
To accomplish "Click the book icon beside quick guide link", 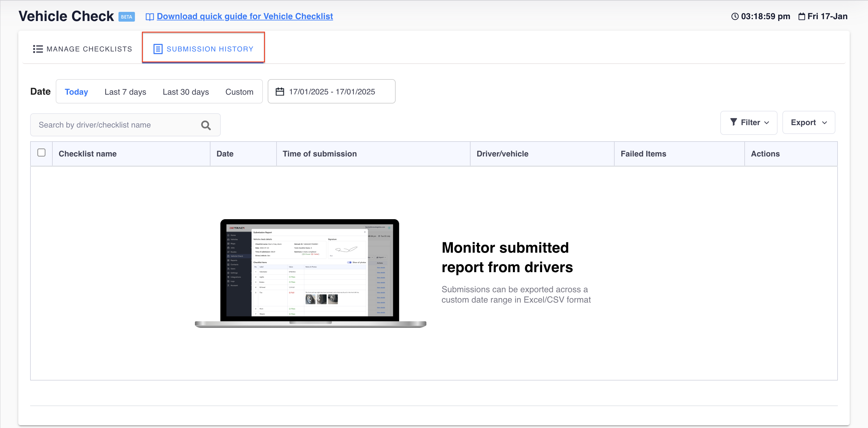I will coord(150,17).
